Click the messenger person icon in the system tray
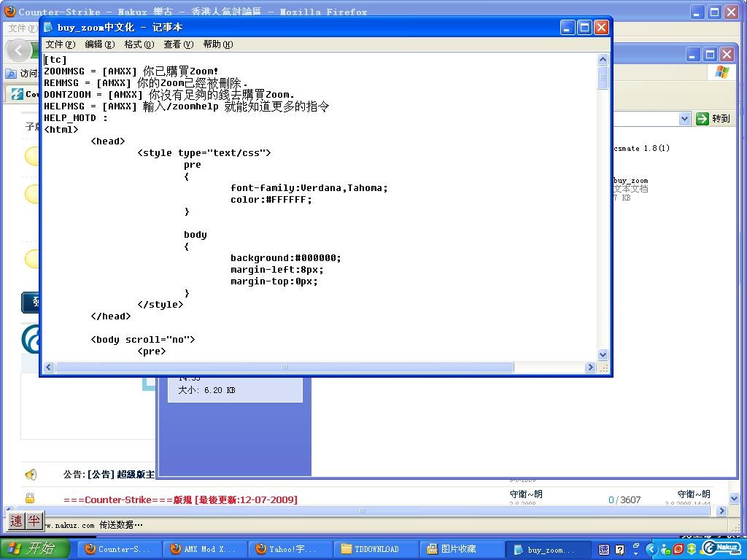747x560 pixels. pos(665,550)
